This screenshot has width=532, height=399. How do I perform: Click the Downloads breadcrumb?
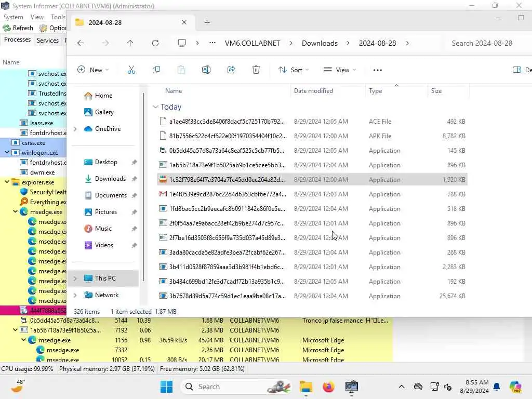pos(320,43)
